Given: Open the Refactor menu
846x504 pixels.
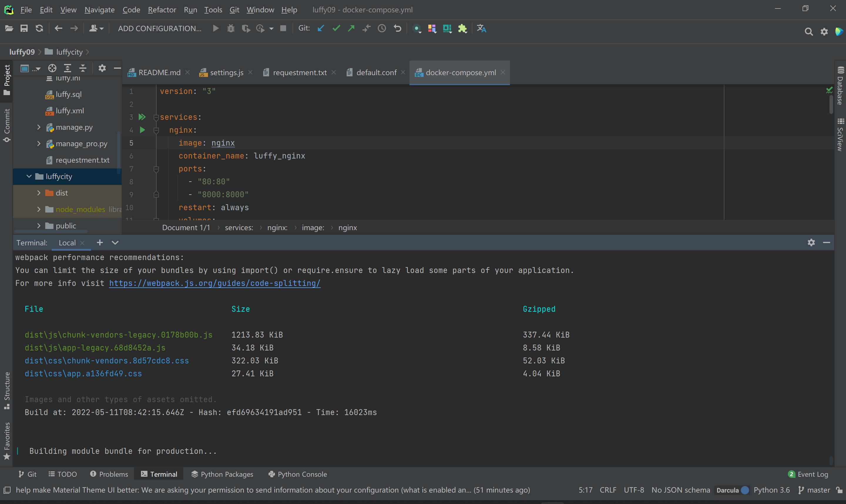Looking at the screenshot, I should click(x=162, y=9).
